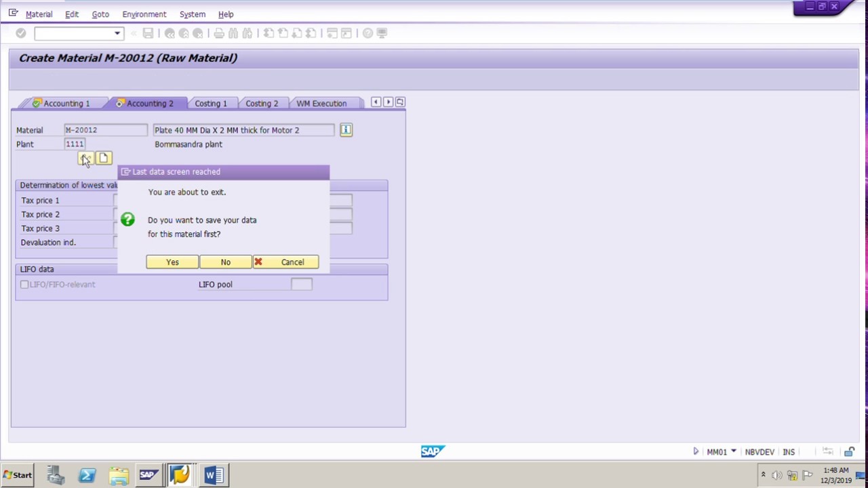The width and height of the screenshot is (868, 488).
Task: Open the Edit menu
Action: (72, 14)
